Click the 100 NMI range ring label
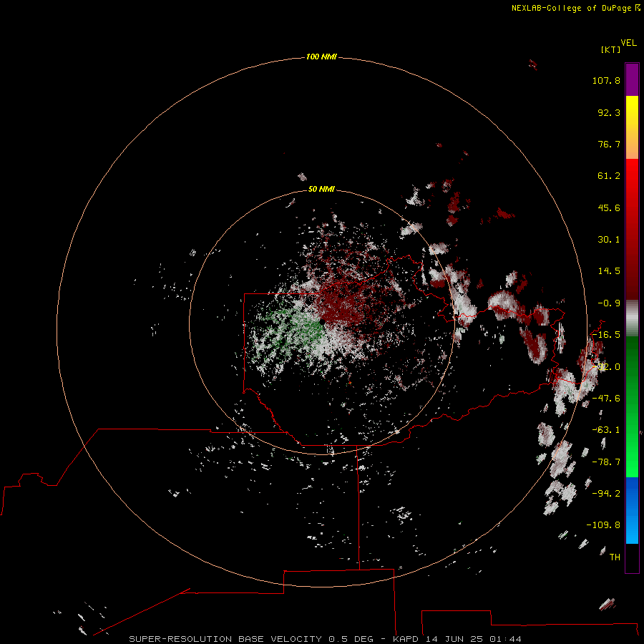The width and height of the screenshot is (644, 644). [x=321, y=57]
